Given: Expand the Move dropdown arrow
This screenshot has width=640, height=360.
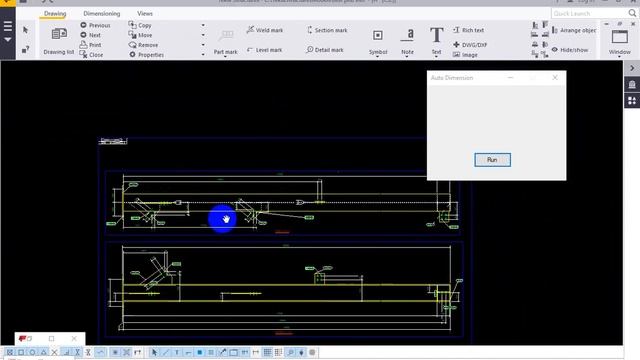Looking at the screenshot, I should (203, 35).
